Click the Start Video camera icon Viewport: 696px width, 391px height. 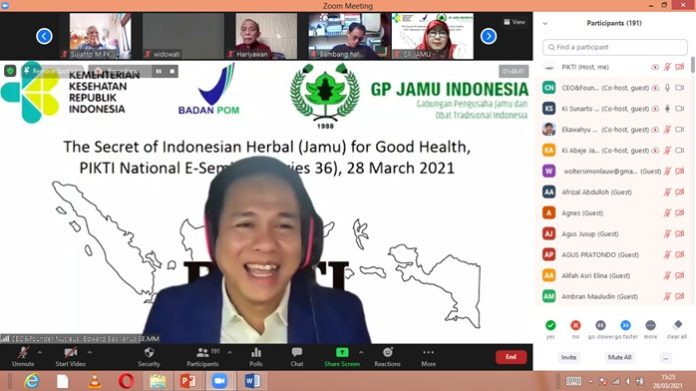[x=70, y=353]
